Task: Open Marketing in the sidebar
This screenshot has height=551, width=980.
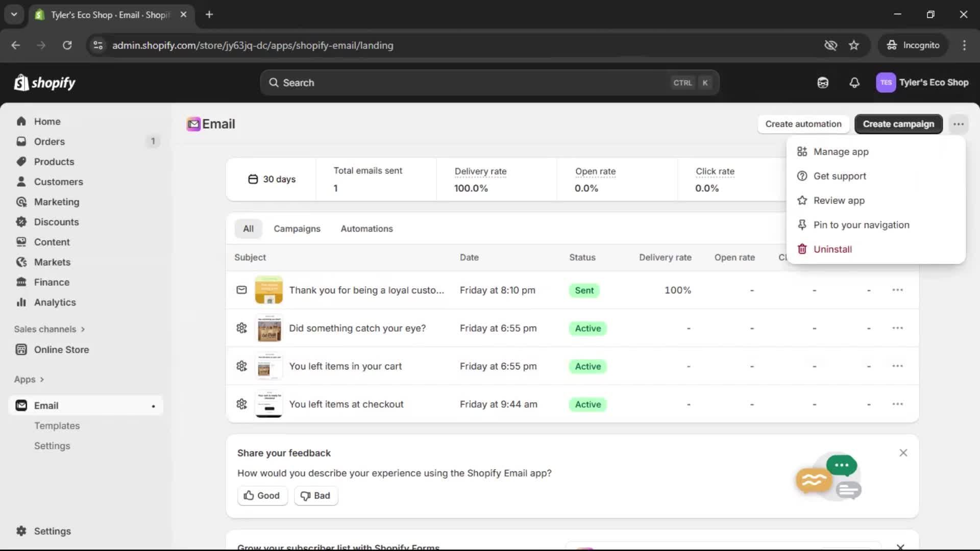Action: tap(56, 202)
